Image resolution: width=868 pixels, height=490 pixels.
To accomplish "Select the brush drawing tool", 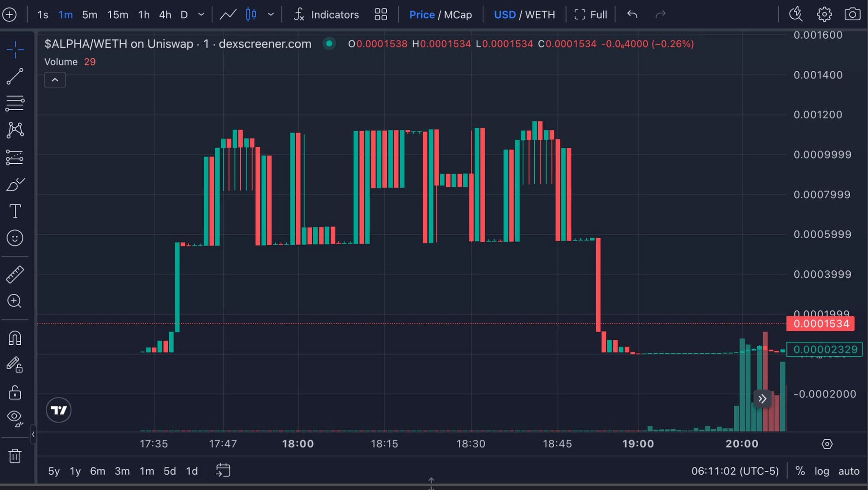I will 15,185.
